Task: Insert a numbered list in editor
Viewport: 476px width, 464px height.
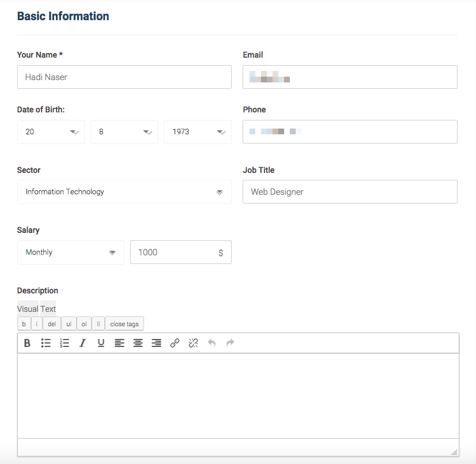Action: point(65,343)
